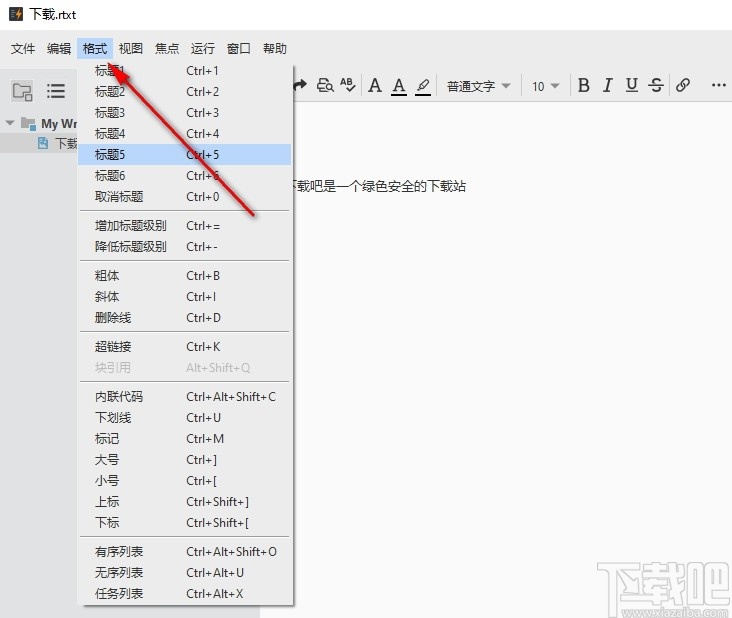Open find and replace tool icon
Viewport: 732px width, 618px height.
click(325, 85)
